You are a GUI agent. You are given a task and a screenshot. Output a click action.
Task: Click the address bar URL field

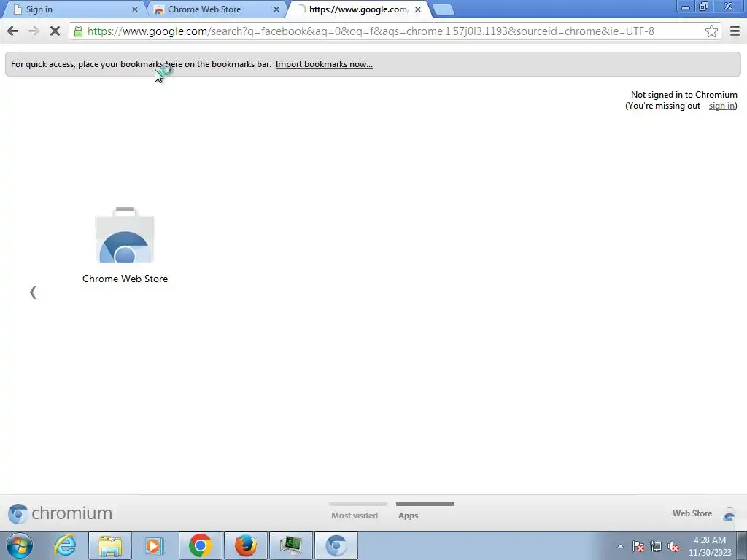pos(395,31)
